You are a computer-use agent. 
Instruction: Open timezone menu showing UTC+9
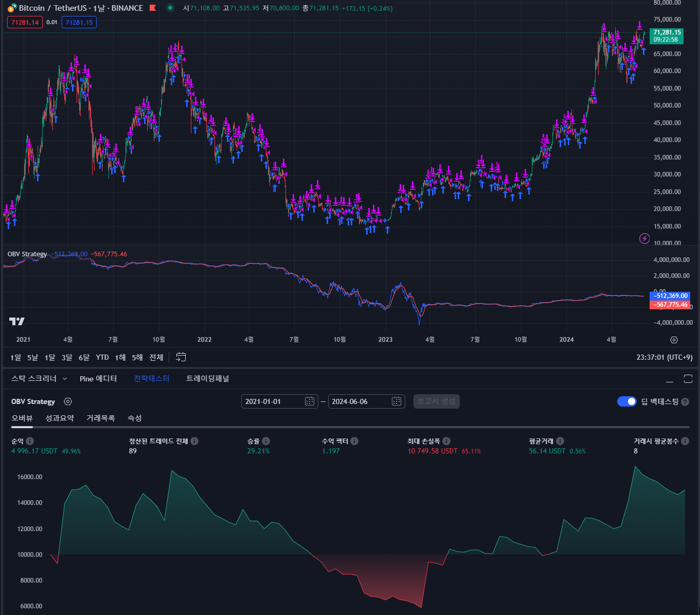pos(665,357)
